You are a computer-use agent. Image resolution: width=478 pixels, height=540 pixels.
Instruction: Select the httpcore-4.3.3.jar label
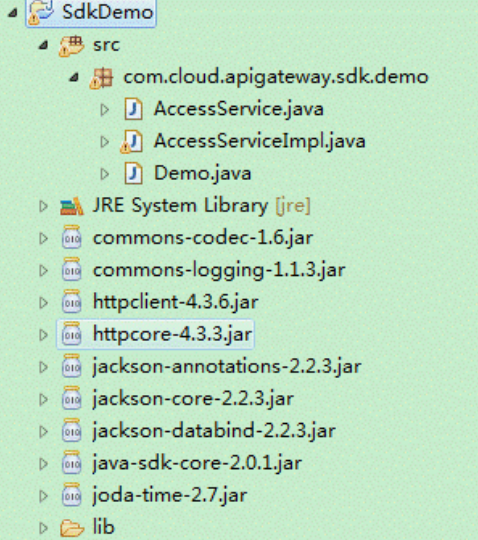point(173,334)
